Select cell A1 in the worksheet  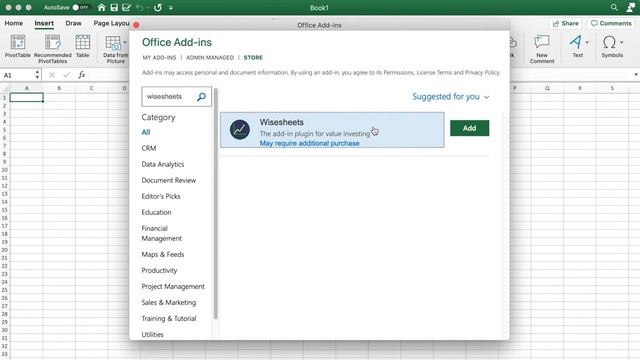pos(27,98)
